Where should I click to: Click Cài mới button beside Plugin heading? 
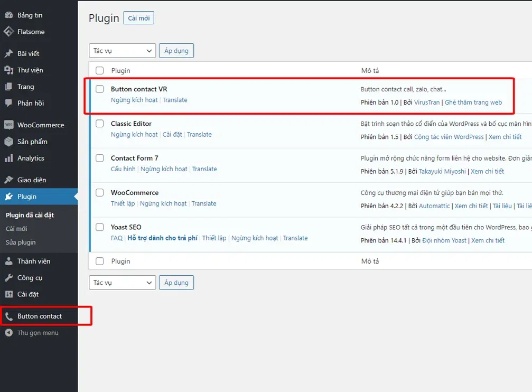139,18
